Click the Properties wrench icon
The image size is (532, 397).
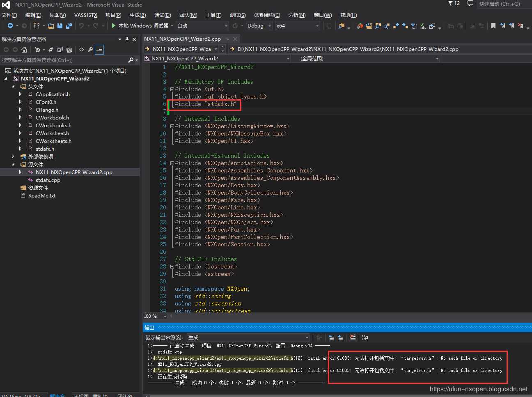(x=90, y=50)
